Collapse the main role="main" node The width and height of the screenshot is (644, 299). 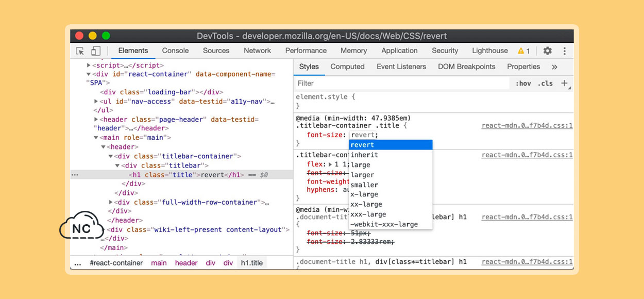coord(96,138)
